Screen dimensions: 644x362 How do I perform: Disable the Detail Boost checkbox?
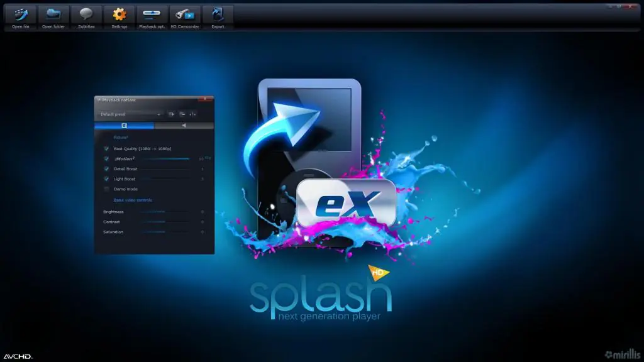pos(106,168)
